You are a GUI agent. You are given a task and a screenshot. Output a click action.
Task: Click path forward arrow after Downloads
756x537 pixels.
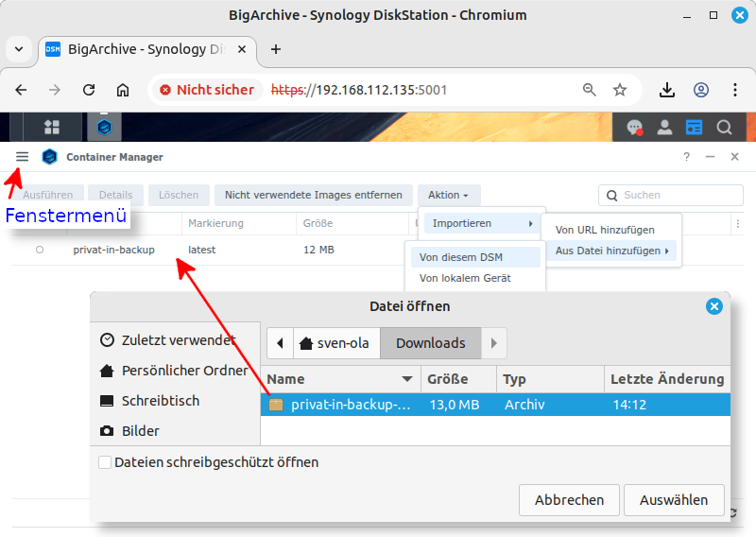coord(494,343)
